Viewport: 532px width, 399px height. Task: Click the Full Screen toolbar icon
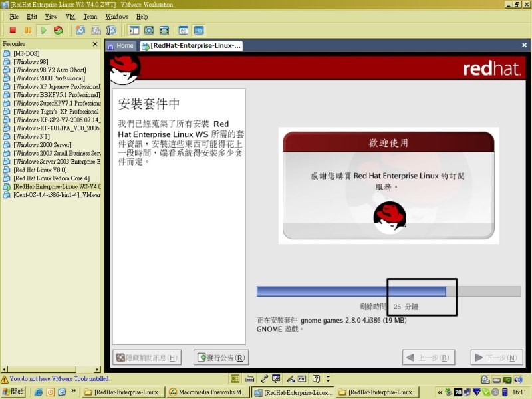(x=164, y=30)
